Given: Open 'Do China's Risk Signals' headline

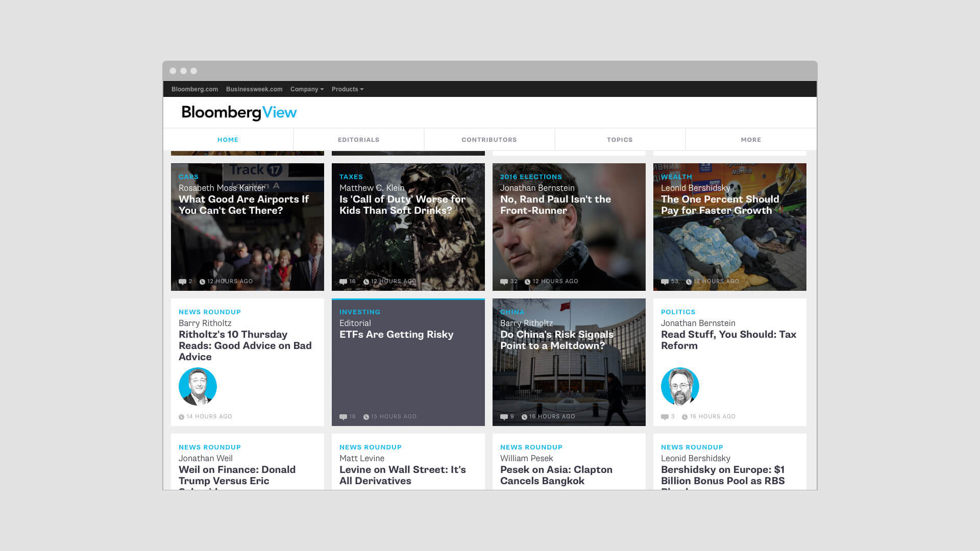Looking at the screenshot, I should [556, 340].
